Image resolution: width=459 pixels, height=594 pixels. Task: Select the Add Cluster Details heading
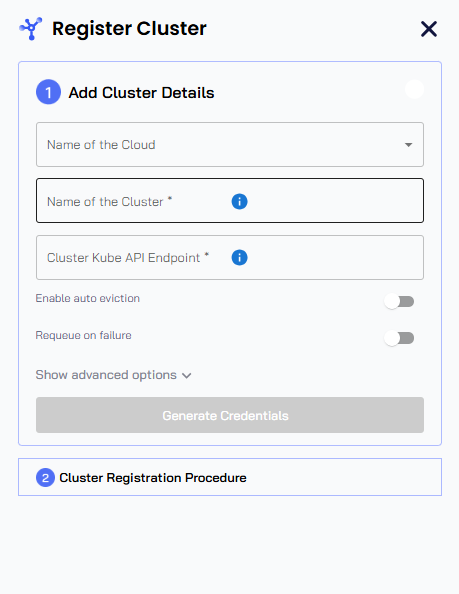141,93
